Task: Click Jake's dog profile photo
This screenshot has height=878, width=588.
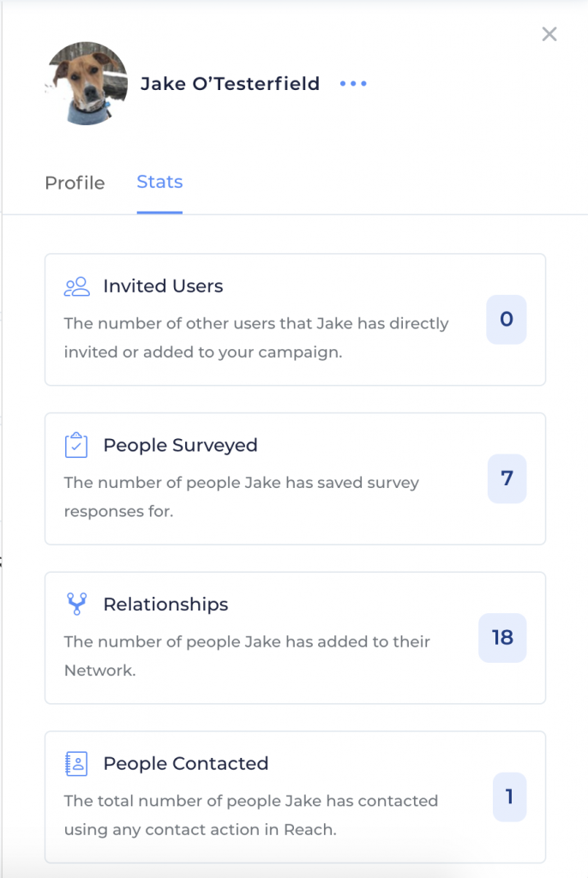Action: [87, 83]
